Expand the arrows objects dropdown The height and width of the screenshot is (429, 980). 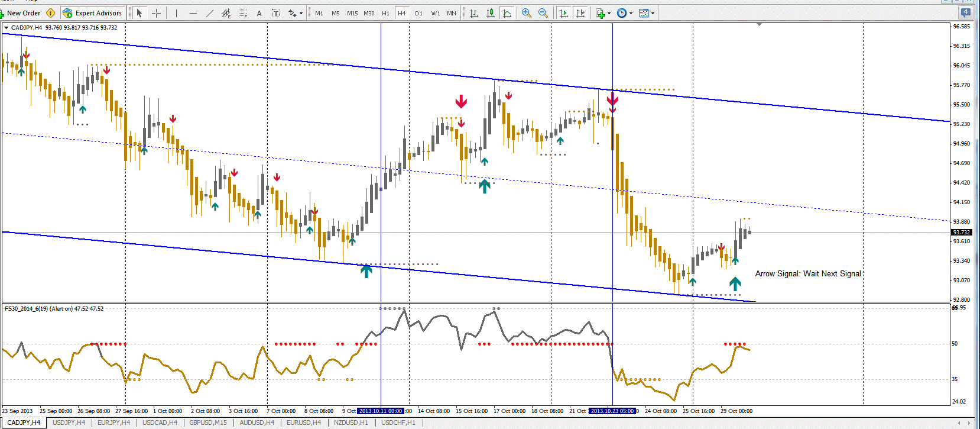coord(301,13)
